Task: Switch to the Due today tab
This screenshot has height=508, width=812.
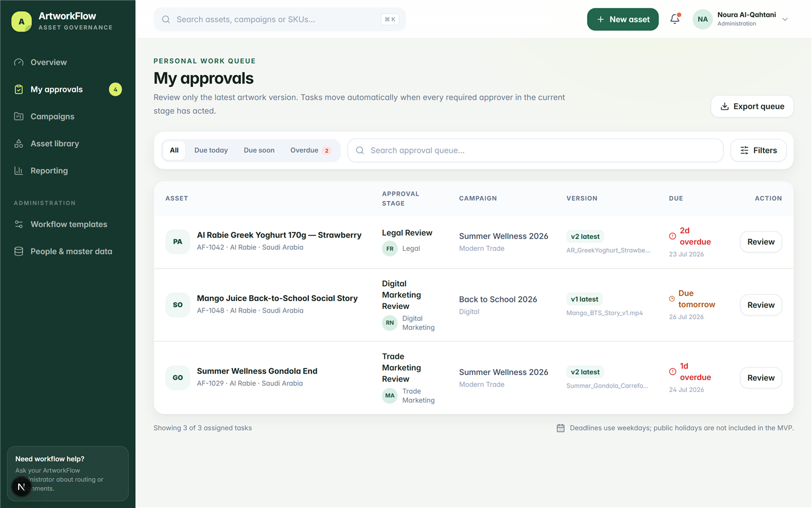Action: 211,150
